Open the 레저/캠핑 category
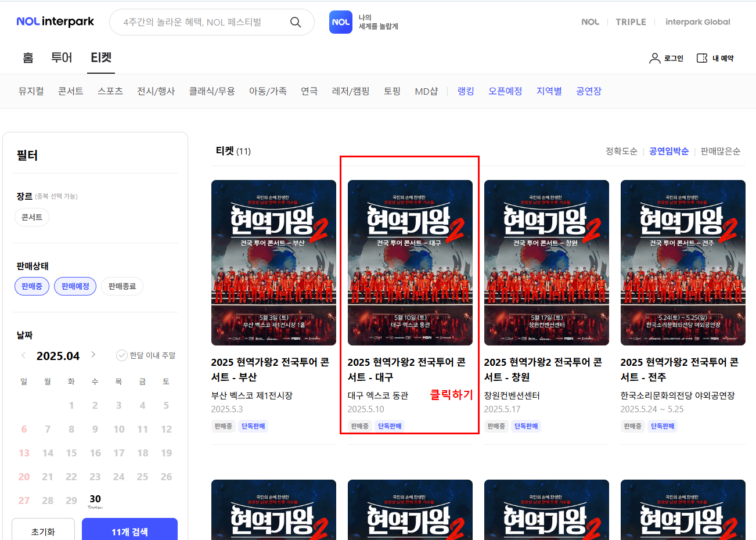Viewport: 756px width, 540px height. [x=351, y=91]
